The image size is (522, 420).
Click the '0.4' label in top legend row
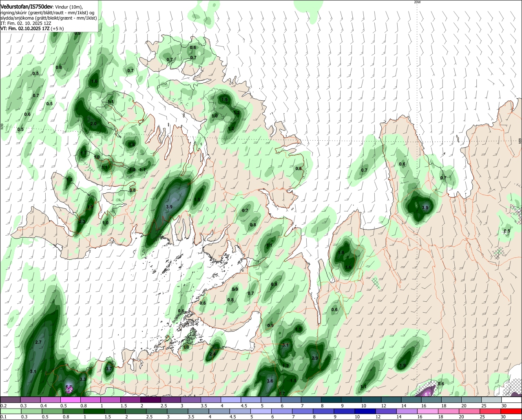point(44,406)
